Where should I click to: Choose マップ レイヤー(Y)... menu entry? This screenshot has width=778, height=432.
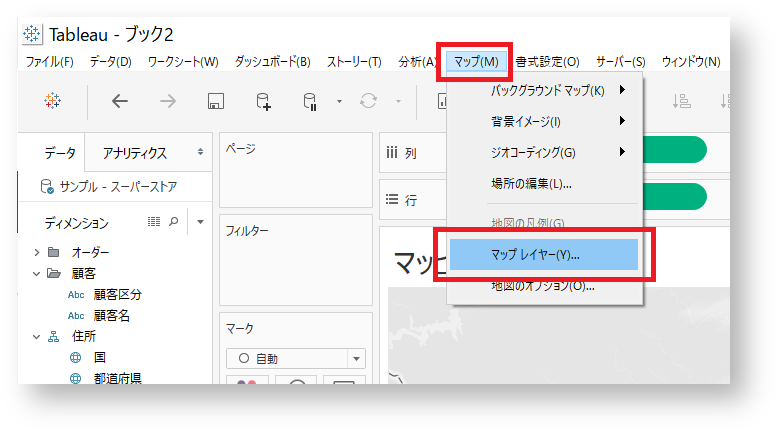(x=544, y=254)
